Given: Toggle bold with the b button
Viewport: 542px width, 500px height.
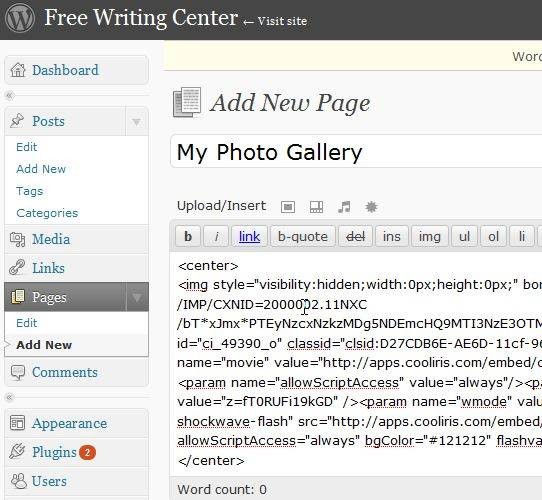Looking at the screenshot, I should tap(188, 236).
